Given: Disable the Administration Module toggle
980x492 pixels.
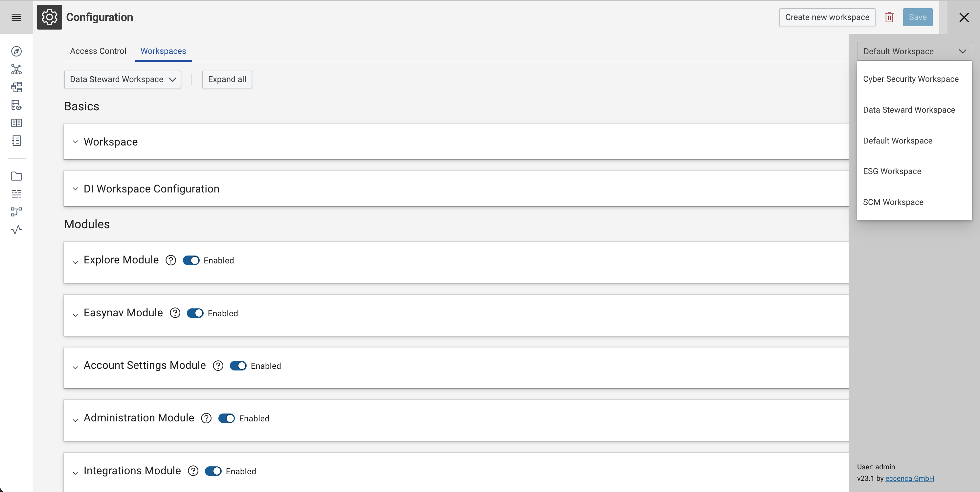Looking at the screenshot, I should coord(227,418).
